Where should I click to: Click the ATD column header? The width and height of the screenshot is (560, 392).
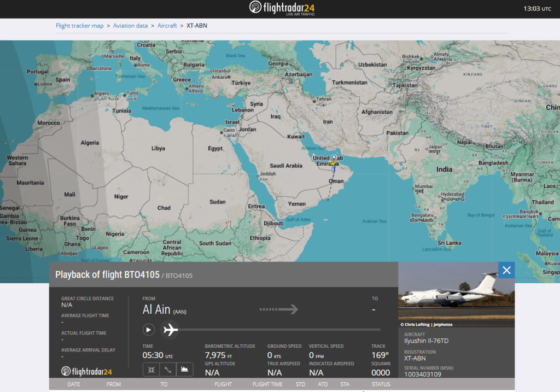(x=323, y=384)
